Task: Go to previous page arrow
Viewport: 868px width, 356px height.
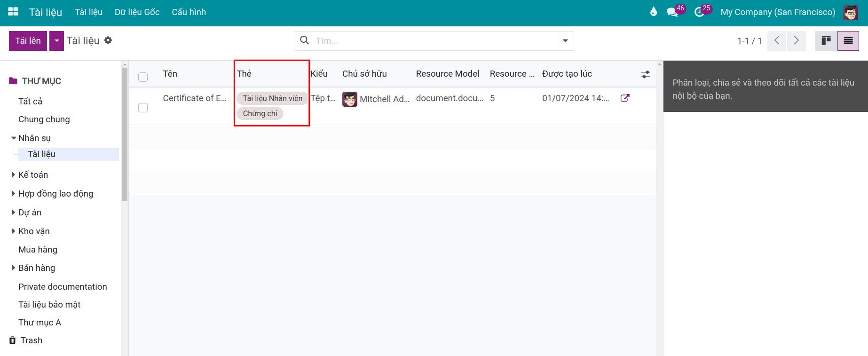Action: click(777, 41)
